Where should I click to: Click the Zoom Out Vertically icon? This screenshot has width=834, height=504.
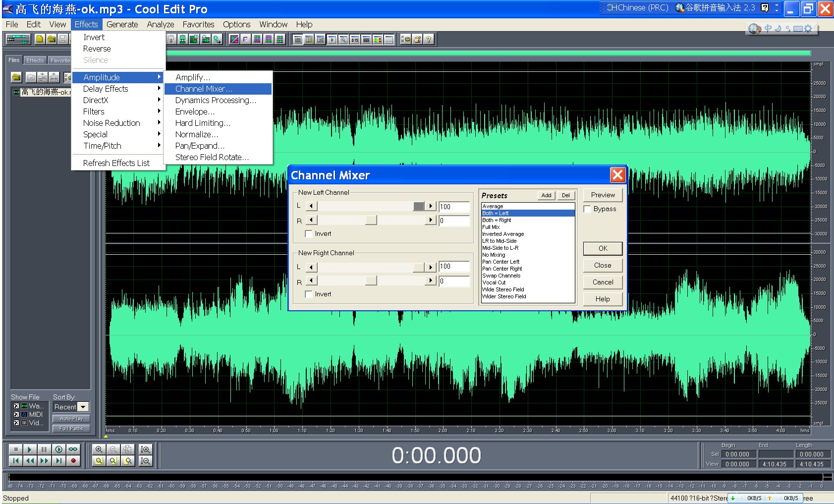pyautogui.click(x=145, y=461)
